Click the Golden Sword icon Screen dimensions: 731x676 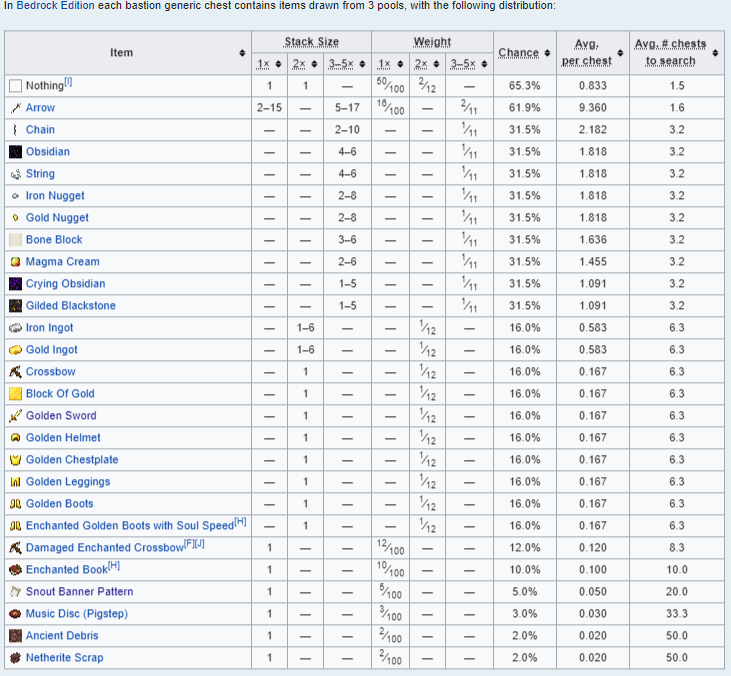[x=15, y=415]
